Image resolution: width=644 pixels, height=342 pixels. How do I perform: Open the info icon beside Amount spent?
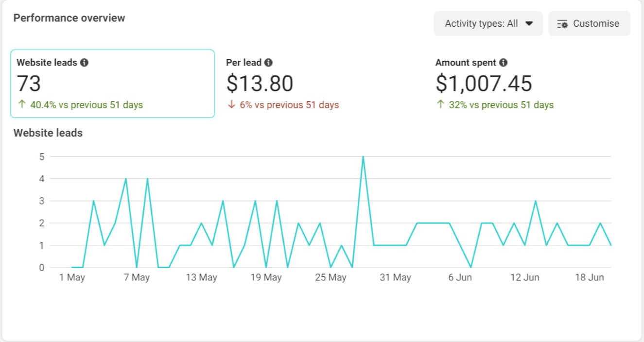pyautogui.click(x=504, y=63)
